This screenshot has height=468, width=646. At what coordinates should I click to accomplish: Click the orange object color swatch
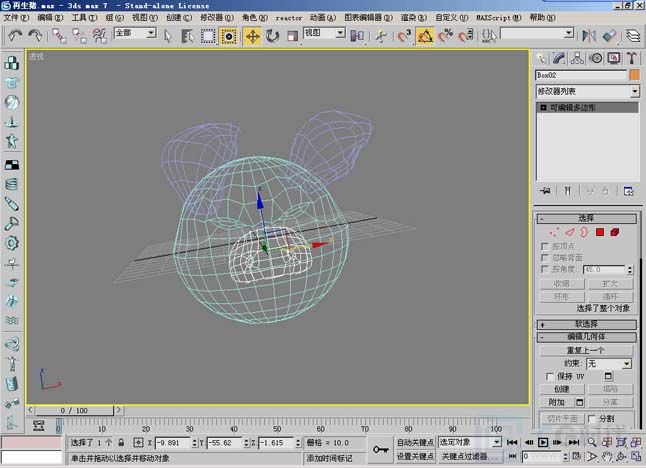634,75
